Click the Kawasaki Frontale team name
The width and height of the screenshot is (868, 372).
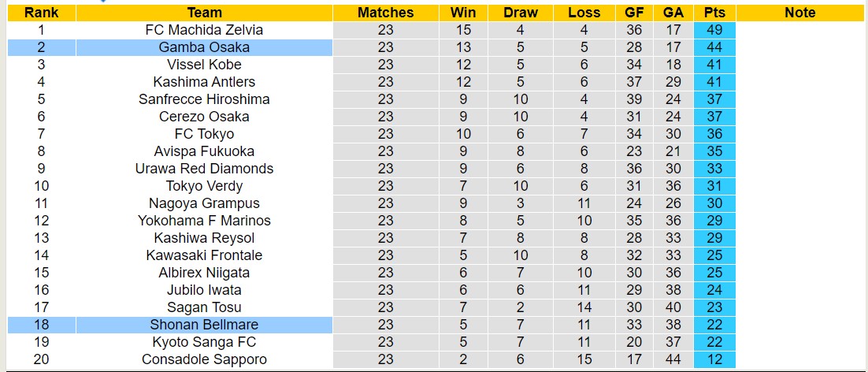pyautogui.click(x=205, y=255)
